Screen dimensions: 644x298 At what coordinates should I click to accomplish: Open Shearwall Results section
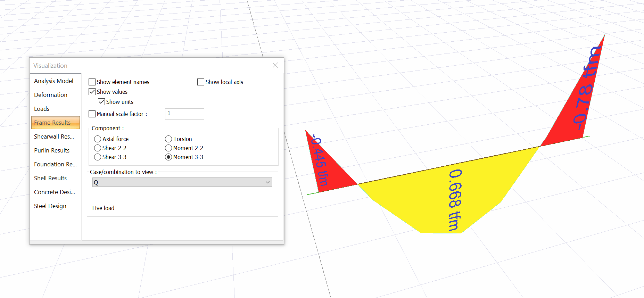coord(54,136)
